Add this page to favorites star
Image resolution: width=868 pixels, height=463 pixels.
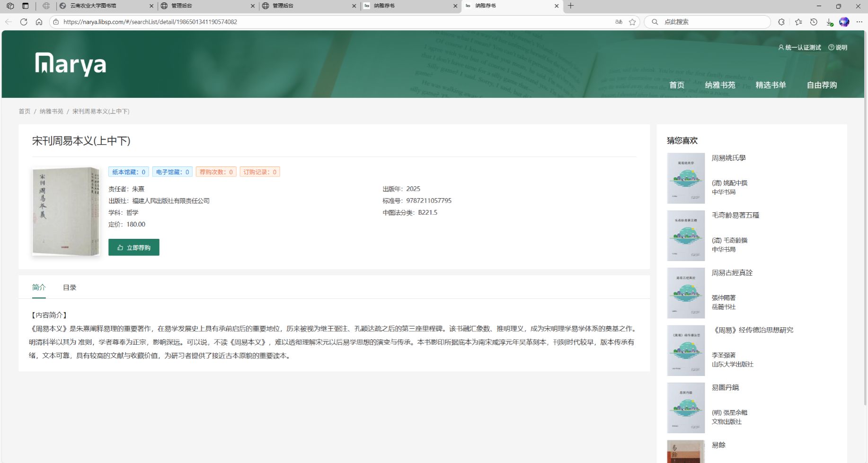point(632,22)
